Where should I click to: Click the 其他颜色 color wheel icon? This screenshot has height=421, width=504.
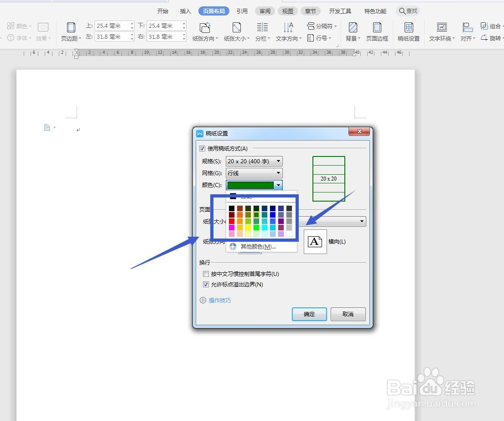point(233,246)
